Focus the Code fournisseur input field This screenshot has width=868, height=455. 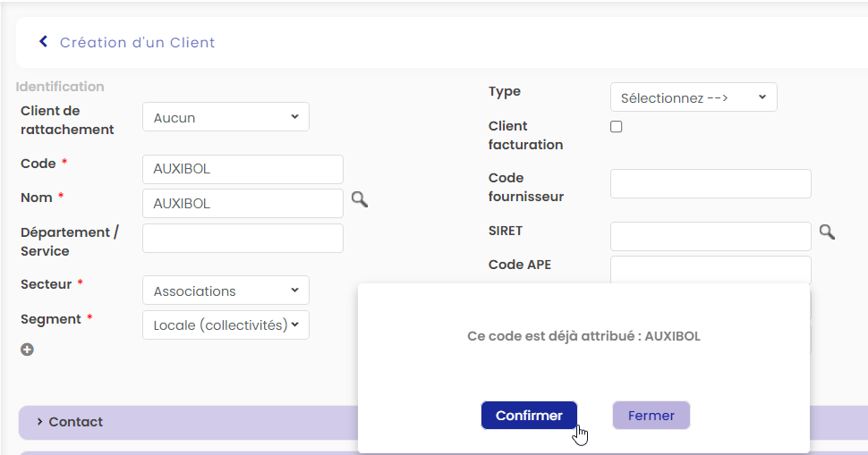[710, 183]
